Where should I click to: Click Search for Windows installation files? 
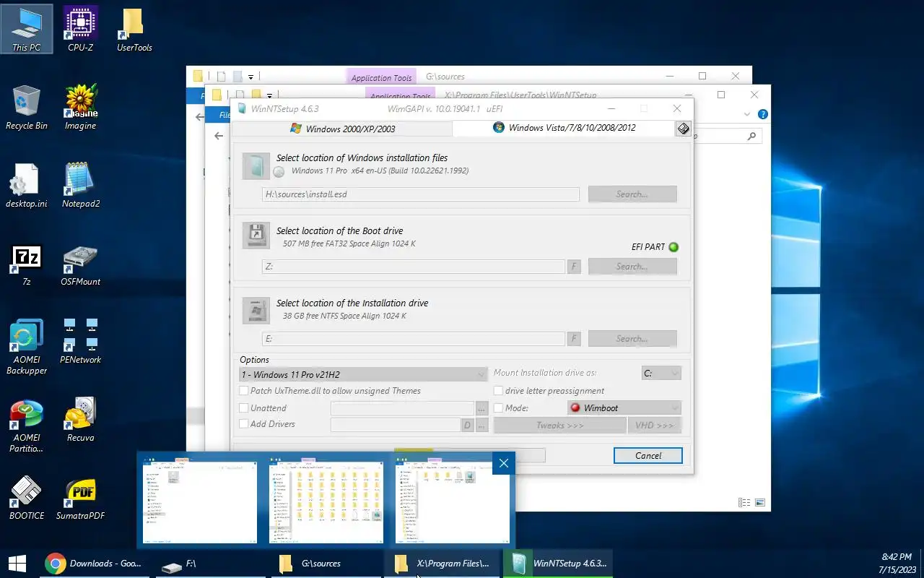click(632, 194)
